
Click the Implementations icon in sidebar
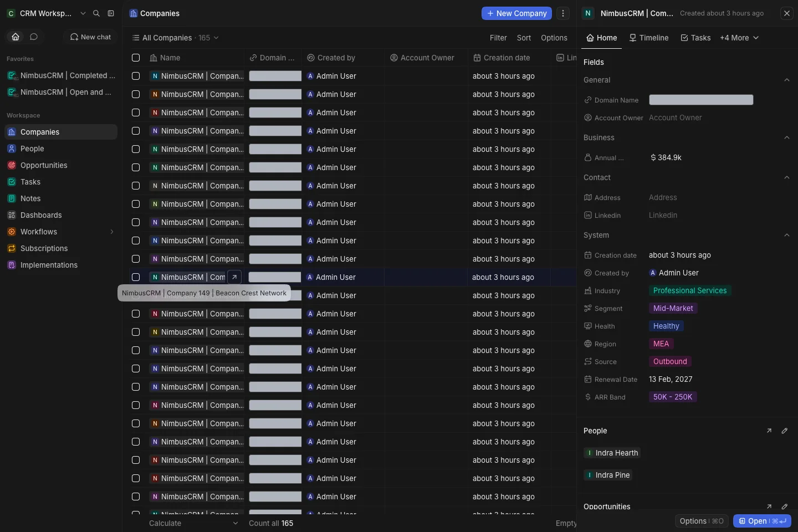click(12, 265)
